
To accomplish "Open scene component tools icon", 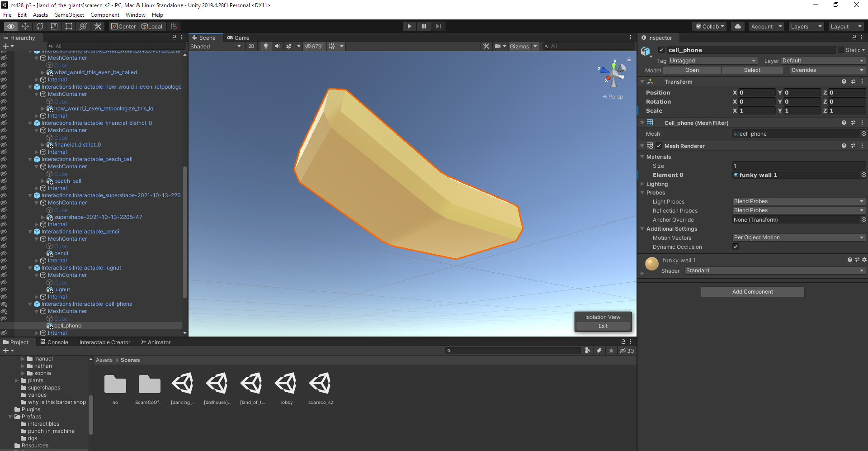I will 486,46.
